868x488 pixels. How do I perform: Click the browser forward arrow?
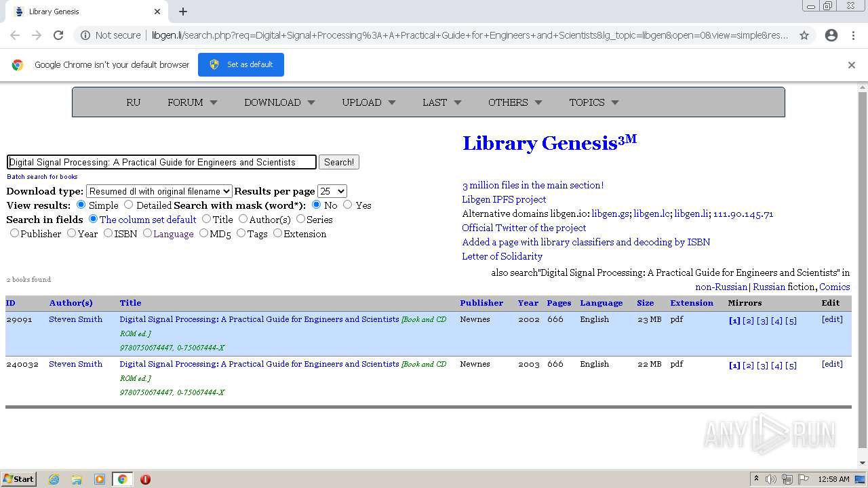(37, 35)
